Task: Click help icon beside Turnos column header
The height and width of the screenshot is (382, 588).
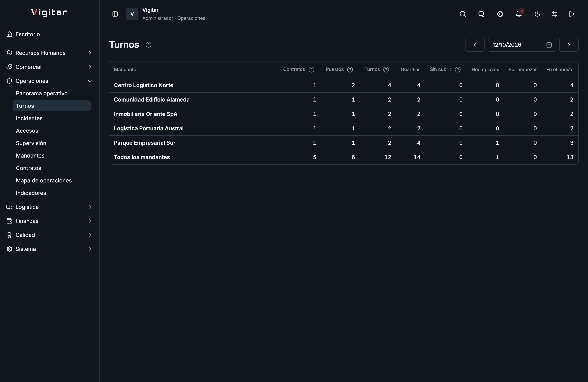Action: point(386,70)
